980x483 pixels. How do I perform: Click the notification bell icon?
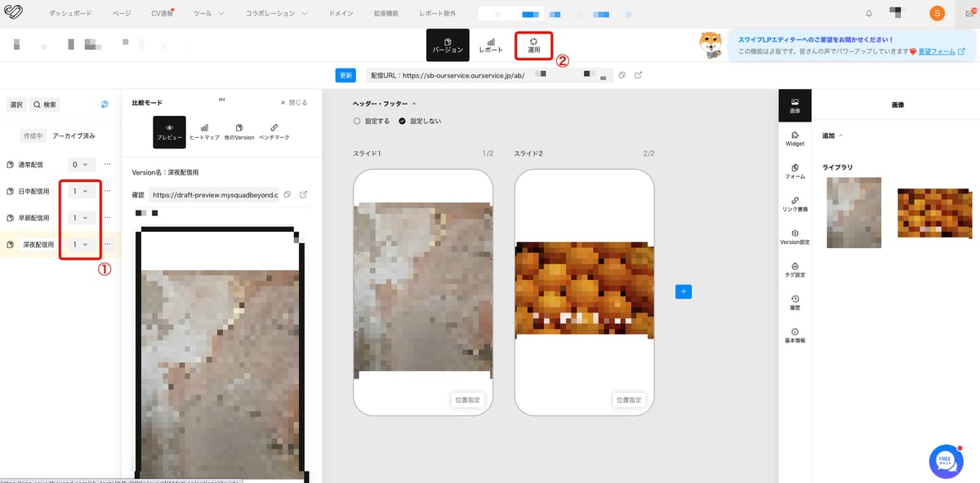pyautogui.click(x=868, y=14)
